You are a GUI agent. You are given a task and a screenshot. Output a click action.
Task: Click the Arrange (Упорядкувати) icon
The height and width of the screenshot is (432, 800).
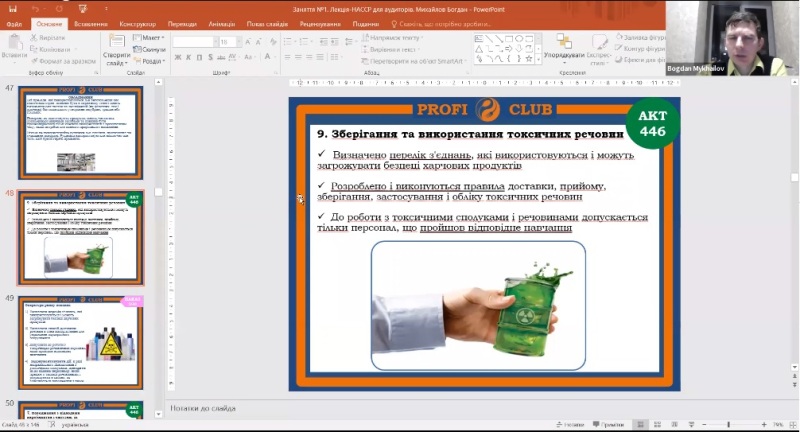pos(564,41)
